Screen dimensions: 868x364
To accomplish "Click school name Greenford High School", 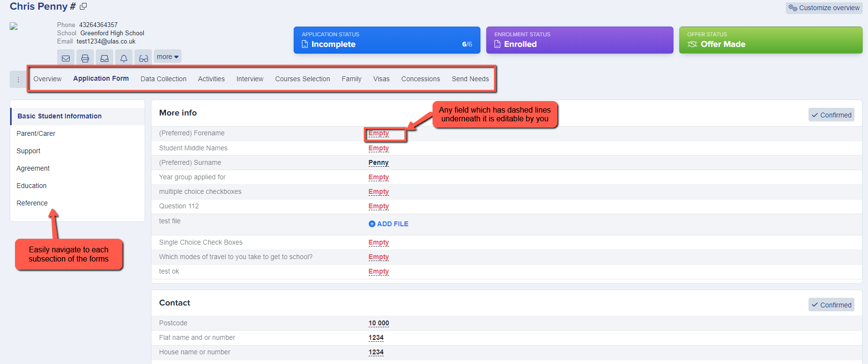I will 112,33.
